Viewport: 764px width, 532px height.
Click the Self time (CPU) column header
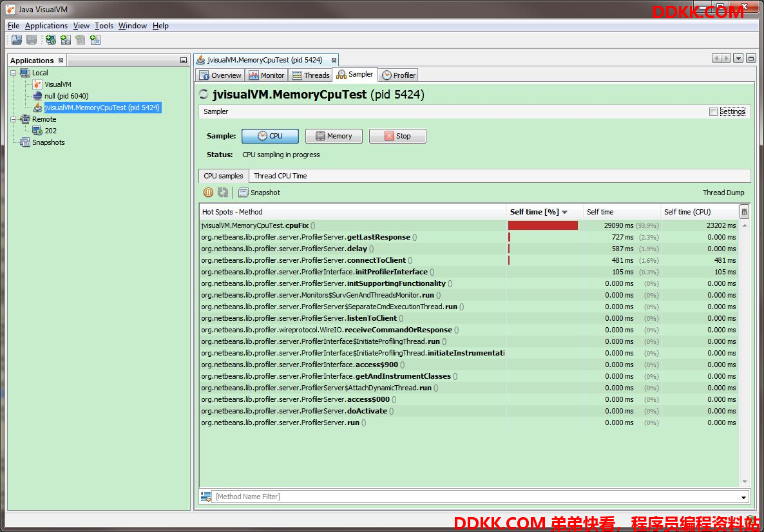[700, 212]
